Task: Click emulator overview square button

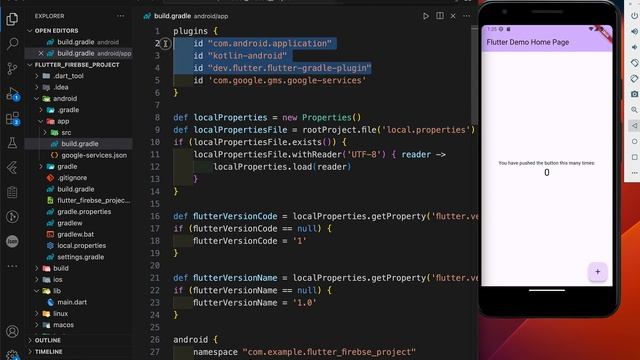Action: click(x=634, y=157)
